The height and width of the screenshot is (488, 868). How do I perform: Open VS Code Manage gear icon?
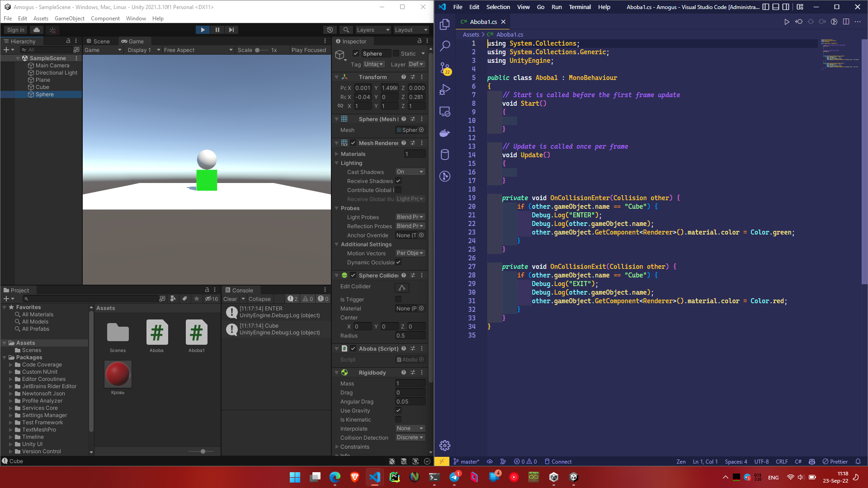tap(445, 446)
